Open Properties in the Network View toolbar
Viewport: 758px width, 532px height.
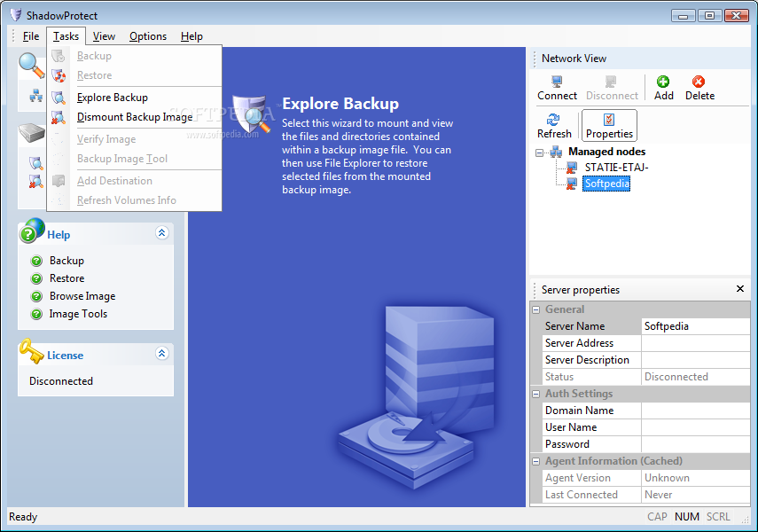[x=609, y=125]
